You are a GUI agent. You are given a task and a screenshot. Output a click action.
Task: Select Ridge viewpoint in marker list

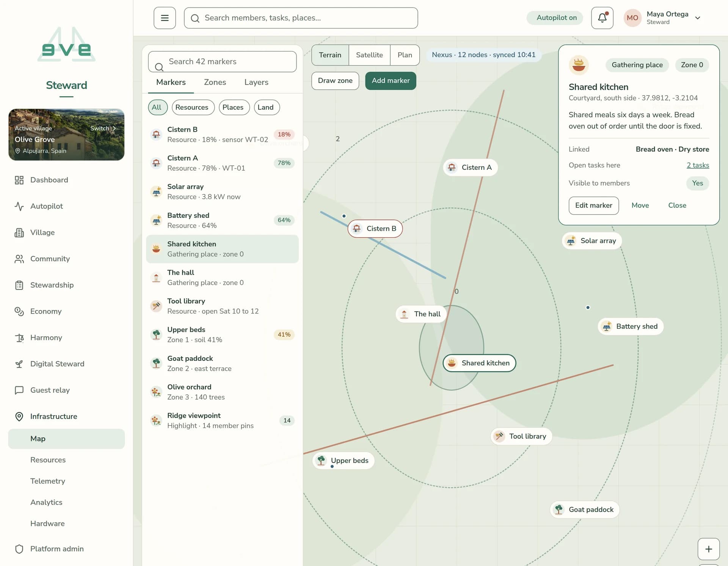click(222, 421)
